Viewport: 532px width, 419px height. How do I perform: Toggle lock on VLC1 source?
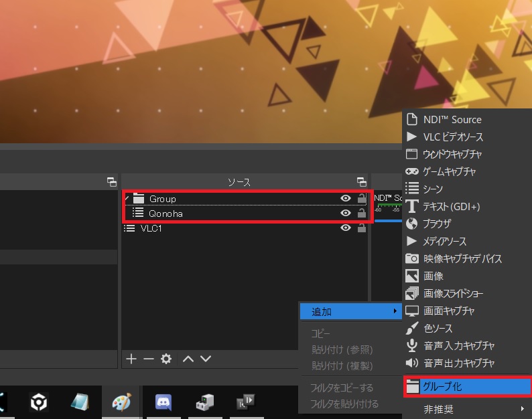[x=362, y=228]
